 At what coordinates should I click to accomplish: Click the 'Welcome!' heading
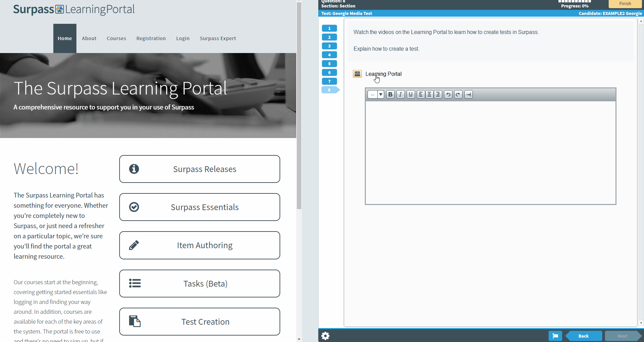point(46,169)
